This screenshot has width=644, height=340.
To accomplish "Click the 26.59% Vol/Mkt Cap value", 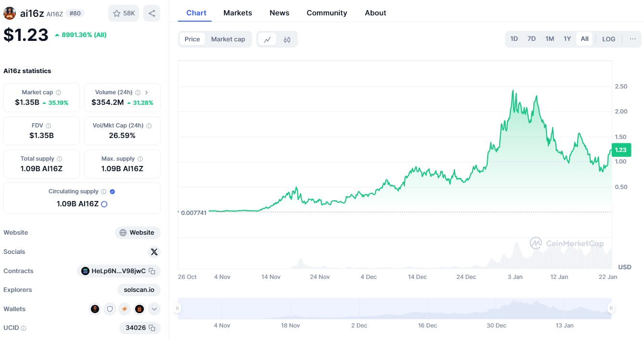I will (122, 136).
